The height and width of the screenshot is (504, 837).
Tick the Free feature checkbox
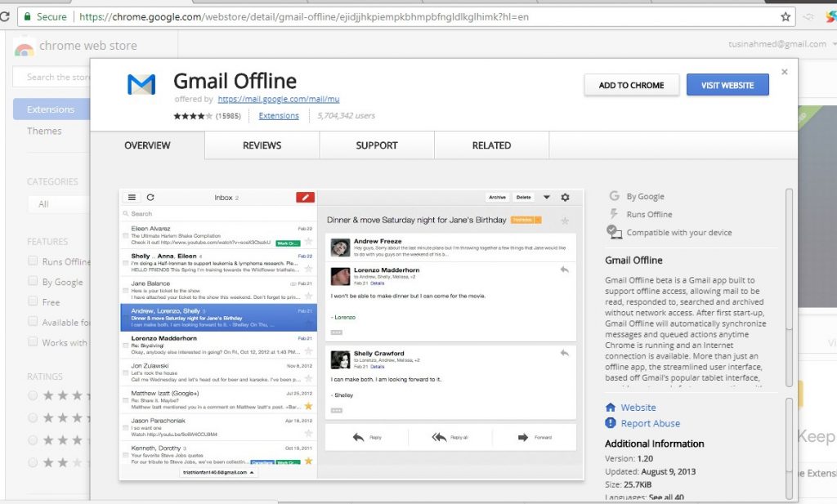[33, 302]
